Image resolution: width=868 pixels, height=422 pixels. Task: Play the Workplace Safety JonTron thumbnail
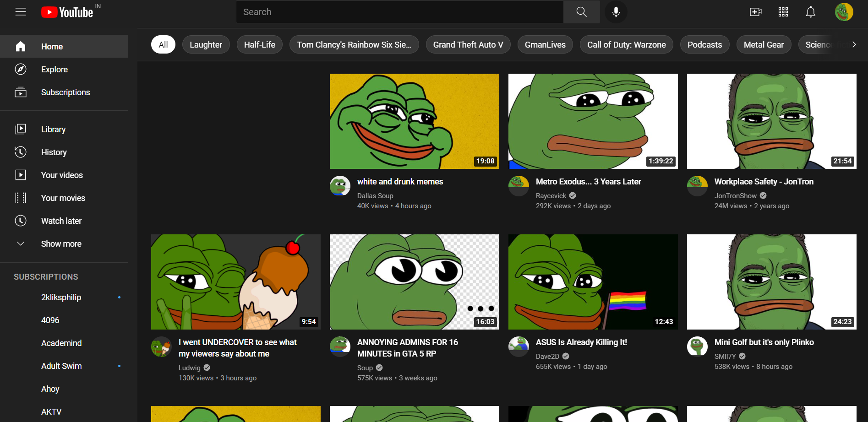pyautogui.click(x=772, y=121)
